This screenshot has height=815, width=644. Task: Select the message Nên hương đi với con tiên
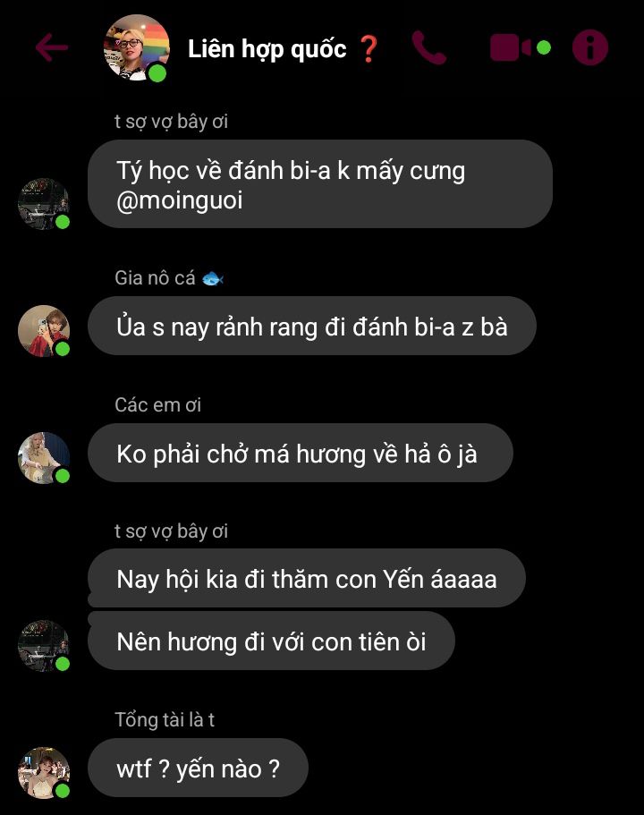(x=271, y=641)
